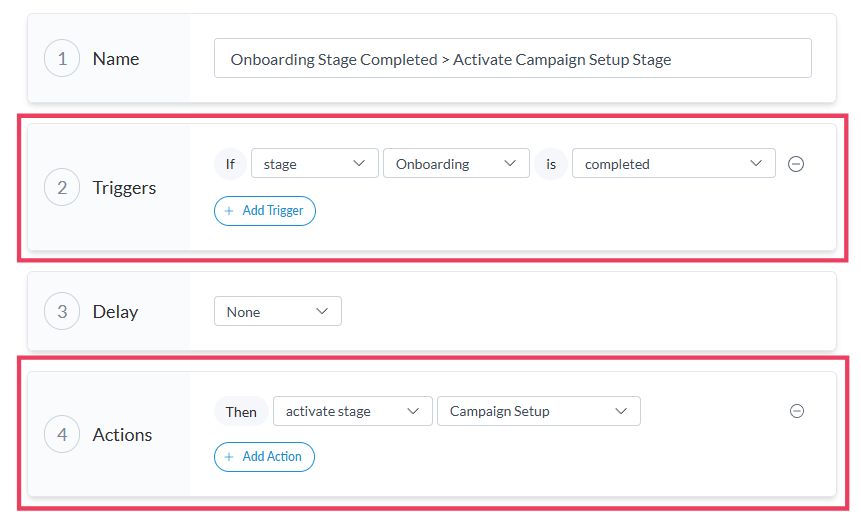The height and width of the screenshot is (512, 861).
Task: Click the step 4 Actions badge
Action: (62, 435)
